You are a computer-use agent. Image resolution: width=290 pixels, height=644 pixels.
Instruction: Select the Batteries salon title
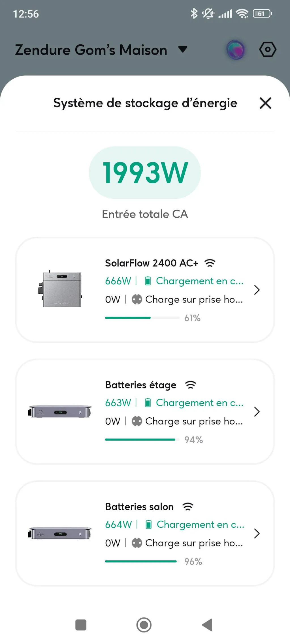point(139,506)
